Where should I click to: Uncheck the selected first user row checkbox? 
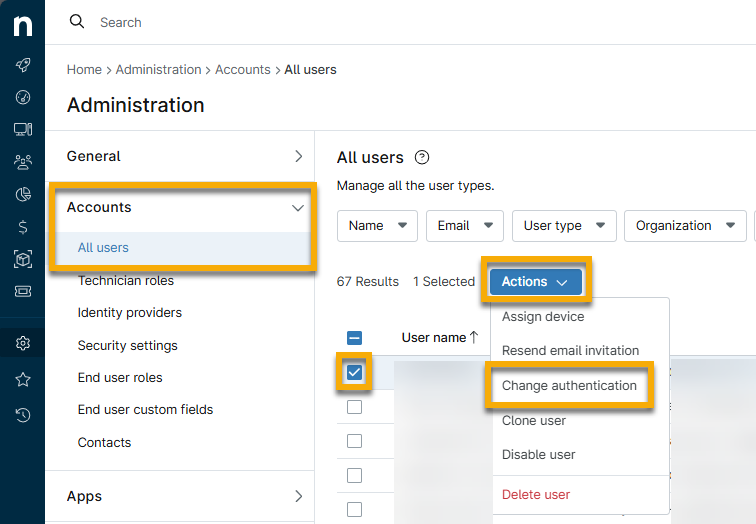tap(354, 373)
